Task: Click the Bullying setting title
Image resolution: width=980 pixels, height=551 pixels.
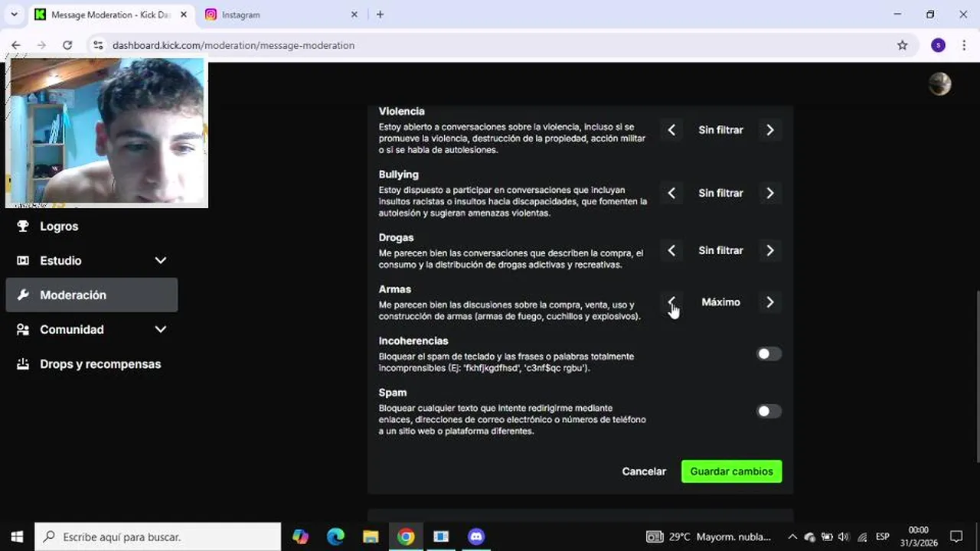Action: [399, 174]
